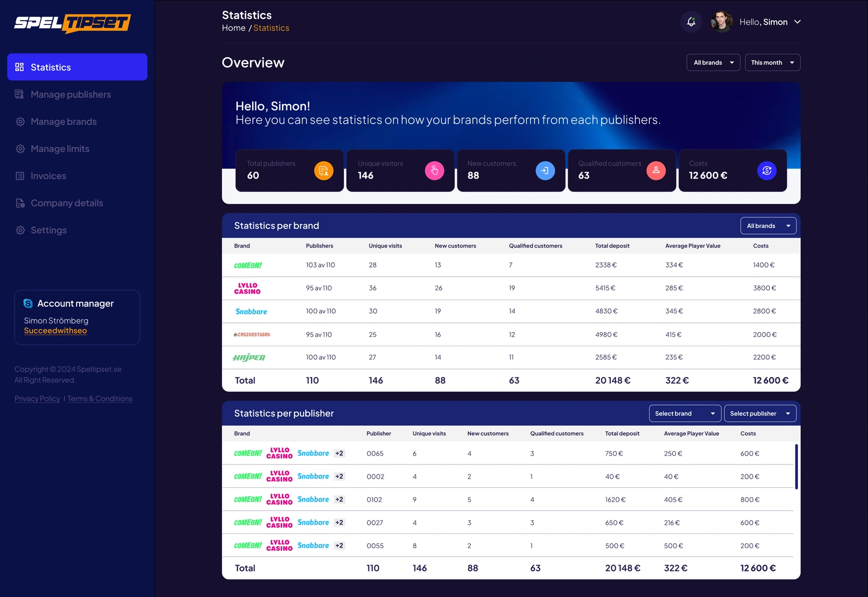868x597 pixels.
Task: Click Simon's profile avatar
Action: point(722,22)
